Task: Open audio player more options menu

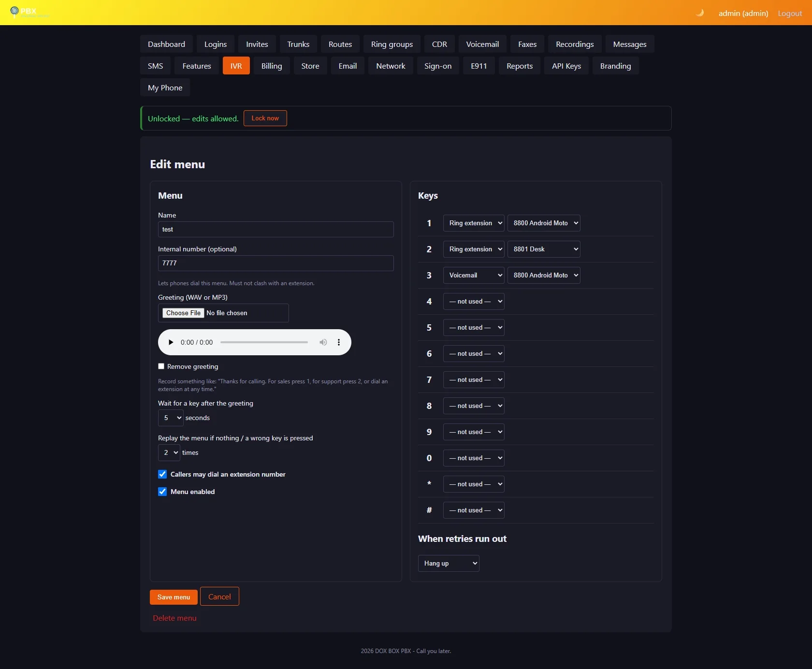Action: (x=339, y=342)
